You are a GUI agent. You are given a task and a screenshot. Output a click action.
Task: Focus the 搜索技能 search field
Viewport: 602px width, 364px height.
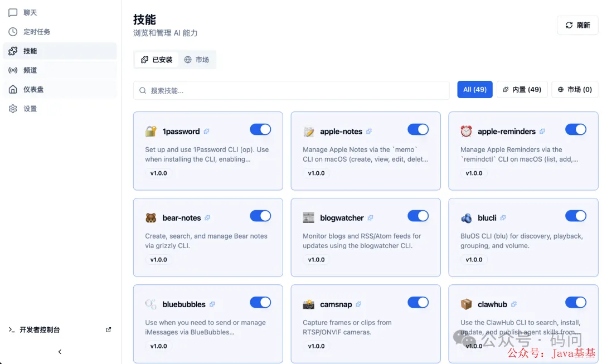(x=291, y=91)
